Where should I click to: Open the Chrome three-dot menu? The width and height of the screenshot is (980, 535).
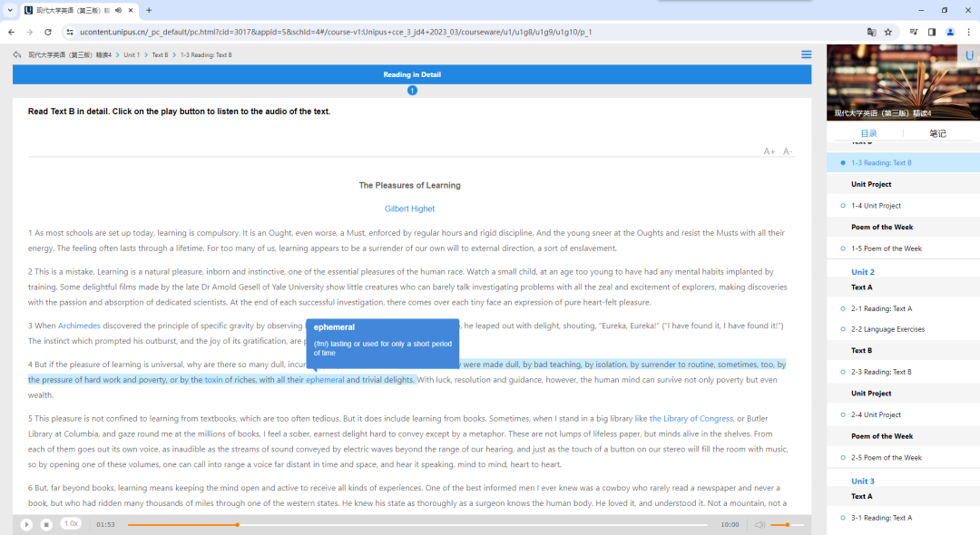tap(967, 32)
